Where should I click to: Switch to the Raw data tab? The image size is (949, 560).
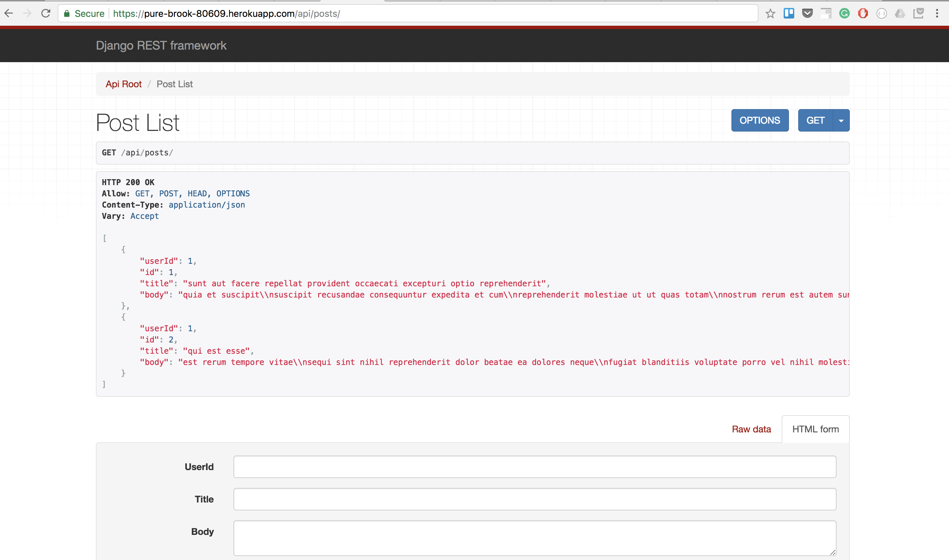(751, 429)
